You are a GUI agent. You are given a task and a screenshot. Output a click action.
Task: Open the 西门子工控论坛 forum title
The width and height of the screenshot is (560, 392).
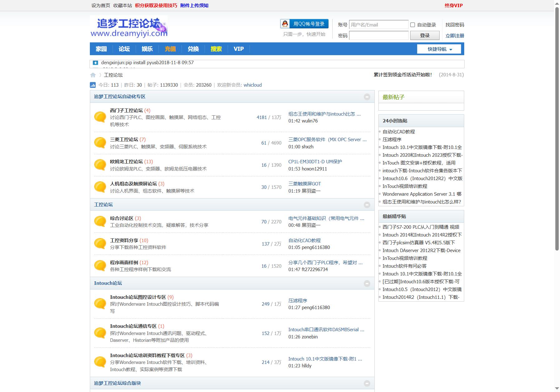coord(126,110)
